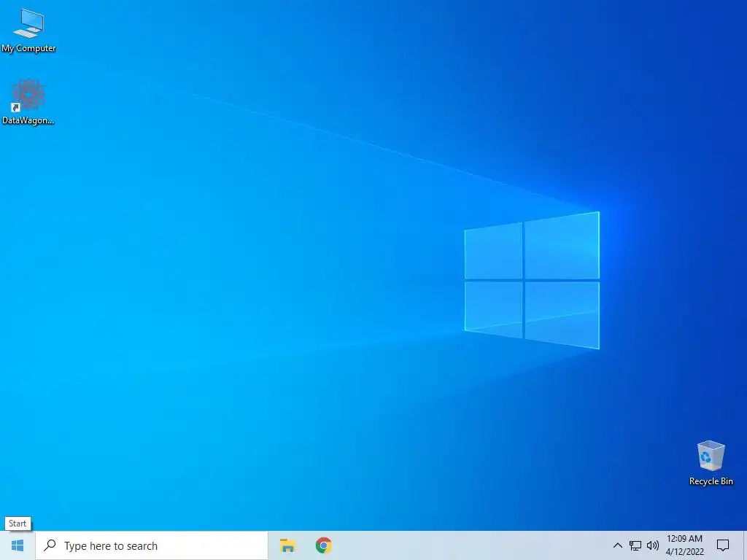Open the notification Action Center icon
The width and height of the screenshot is (747, 560).
[723, 545]
